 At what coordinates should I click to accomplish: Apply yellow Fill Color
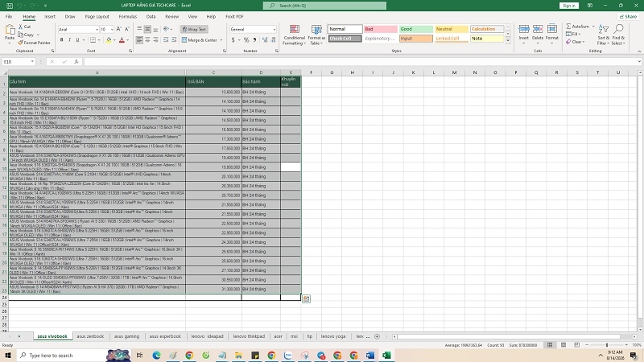[109, 39]
